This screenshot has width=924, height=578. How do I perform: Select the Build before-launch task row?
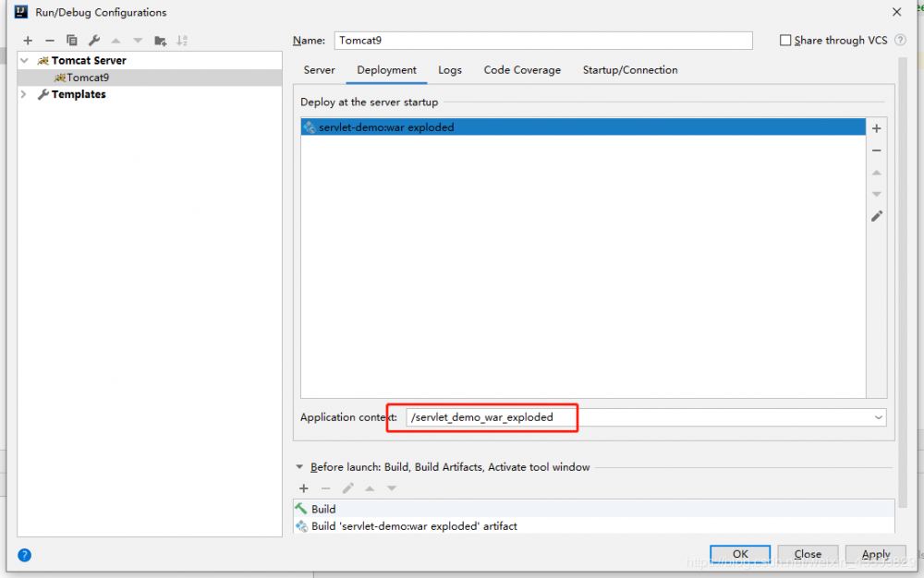593,509
